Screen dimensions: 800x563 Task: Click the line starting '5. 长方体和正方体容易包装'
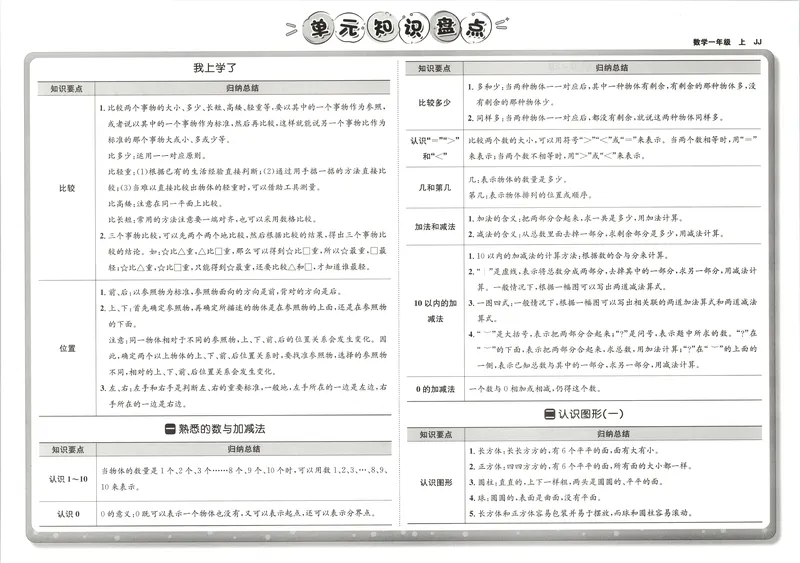[581, 513]
